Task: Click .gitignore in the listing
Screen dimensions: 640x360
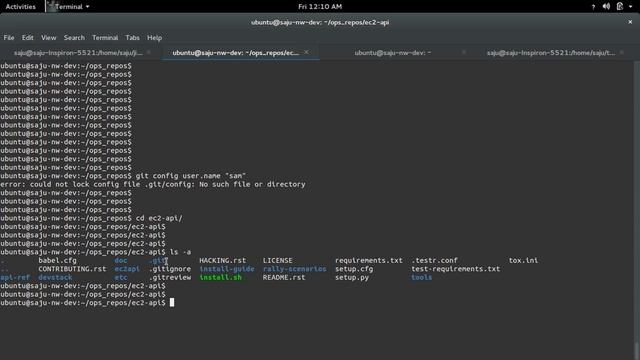Action: click(170, 269)
